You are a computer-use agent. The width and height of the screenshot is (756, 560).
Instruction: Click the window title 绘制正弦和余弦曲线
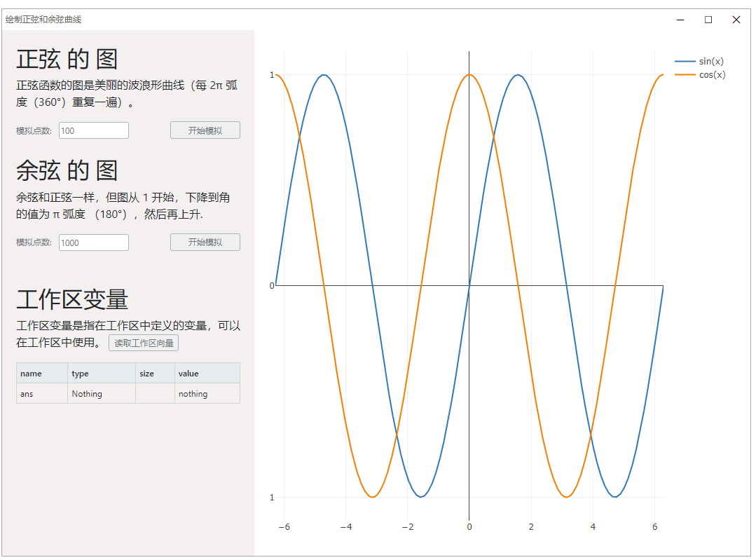43,20
